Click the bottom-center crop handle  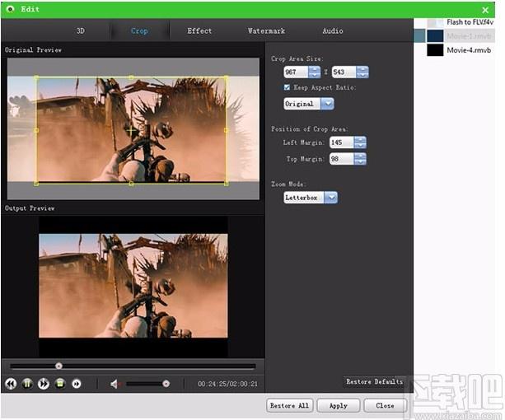click(131, 184)
